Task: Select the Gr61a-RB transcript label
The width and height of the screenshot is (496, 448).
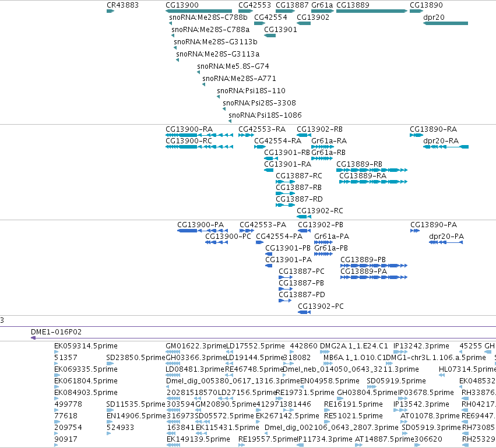Action: 328,153
